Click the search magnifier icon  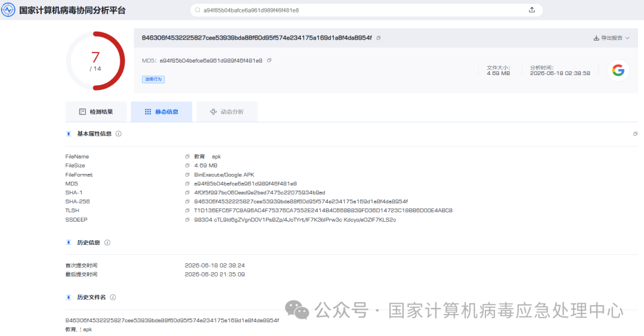(x=197, y=10)
